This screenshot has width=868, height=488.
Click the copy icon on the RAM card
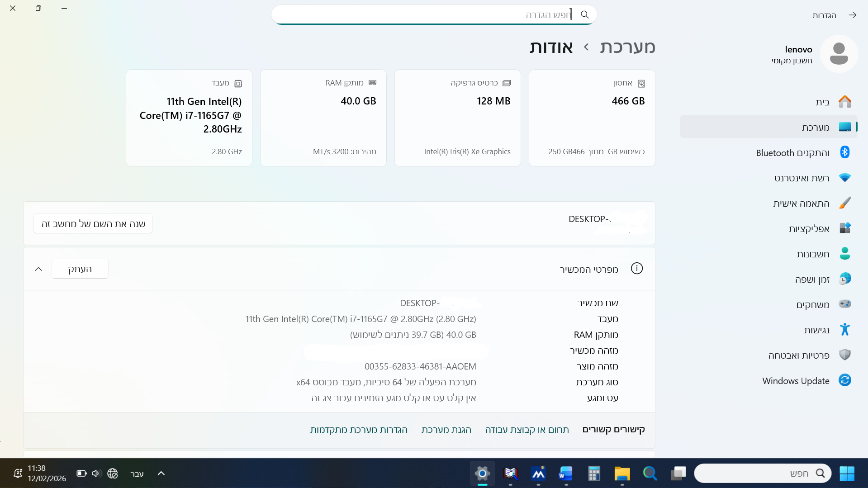[x=372, y=83]
